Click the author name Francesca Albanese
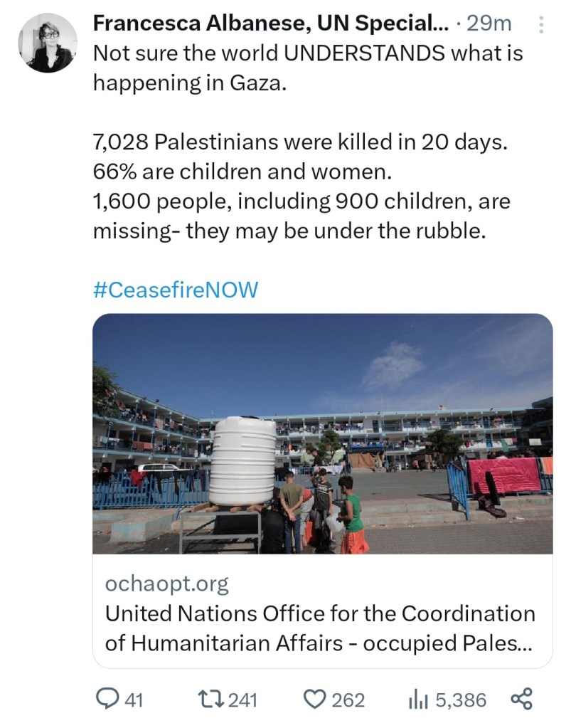This screenshot has width=571, height=728. 270,23
